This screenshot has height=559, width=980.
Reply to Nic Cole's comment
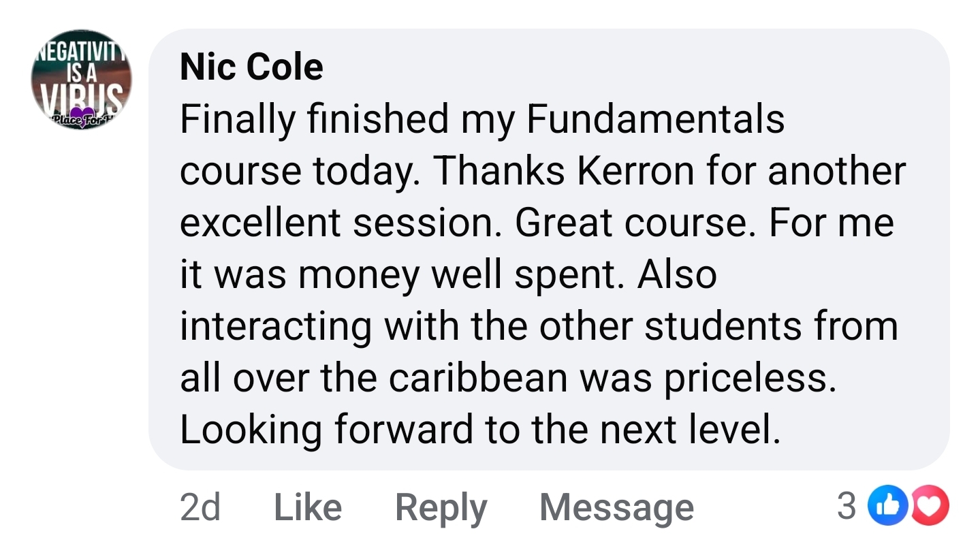pos(441,507)
